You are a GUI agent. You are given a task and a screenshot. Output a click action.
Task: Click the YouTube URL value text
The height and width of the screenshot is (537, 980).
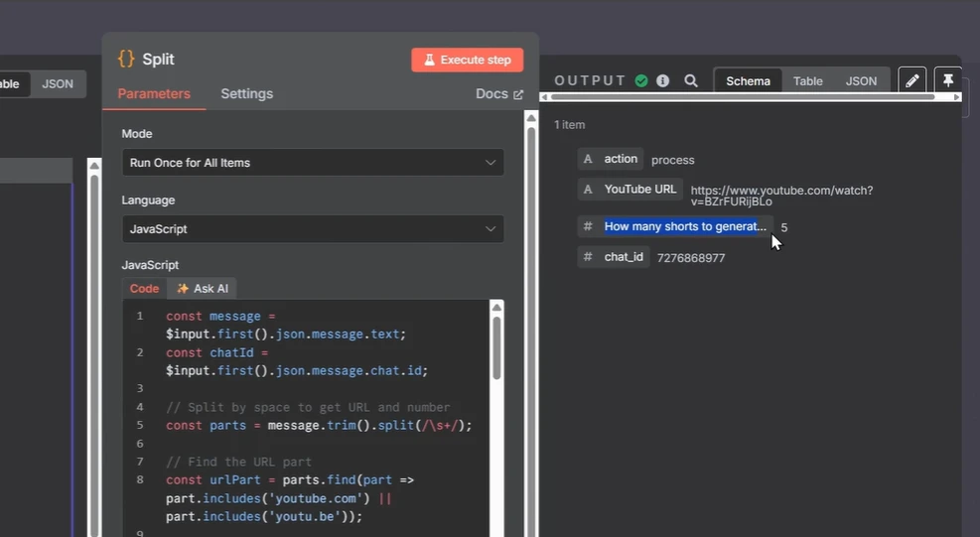pyautogui.click(x=781, y=196)
